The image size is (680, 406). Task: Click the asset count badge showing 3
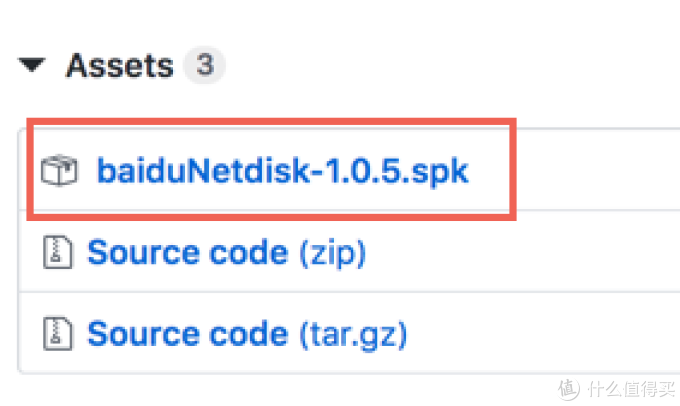(x=205, y=65)
